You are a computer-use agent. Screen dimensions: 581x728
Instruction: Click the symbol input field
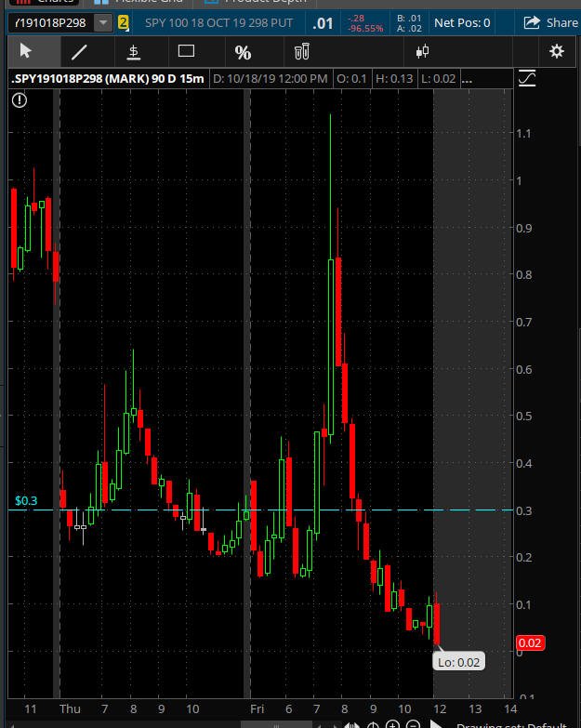51,22
